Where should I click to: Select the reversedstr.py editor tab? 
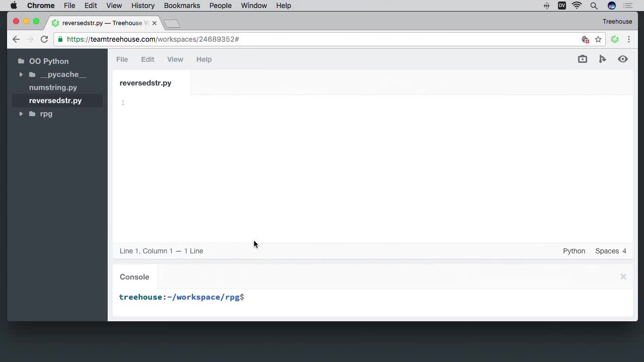(145, 83)
